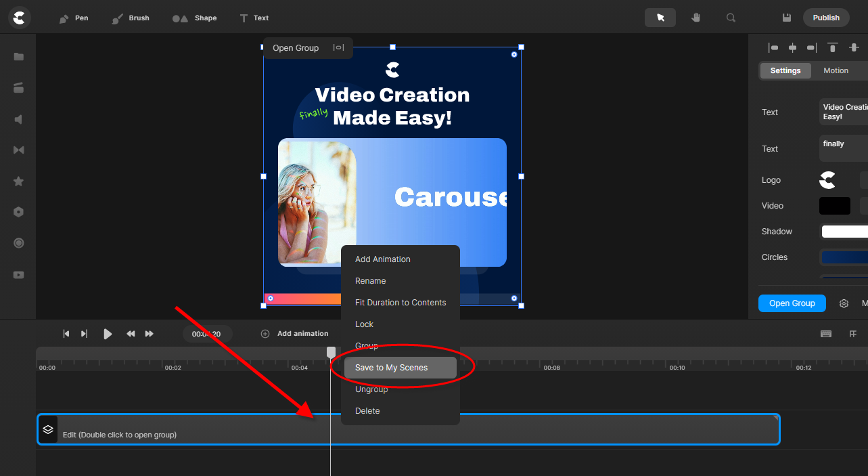Open the transitions bow-tie panel in the sidebar

tap(19, 150)
